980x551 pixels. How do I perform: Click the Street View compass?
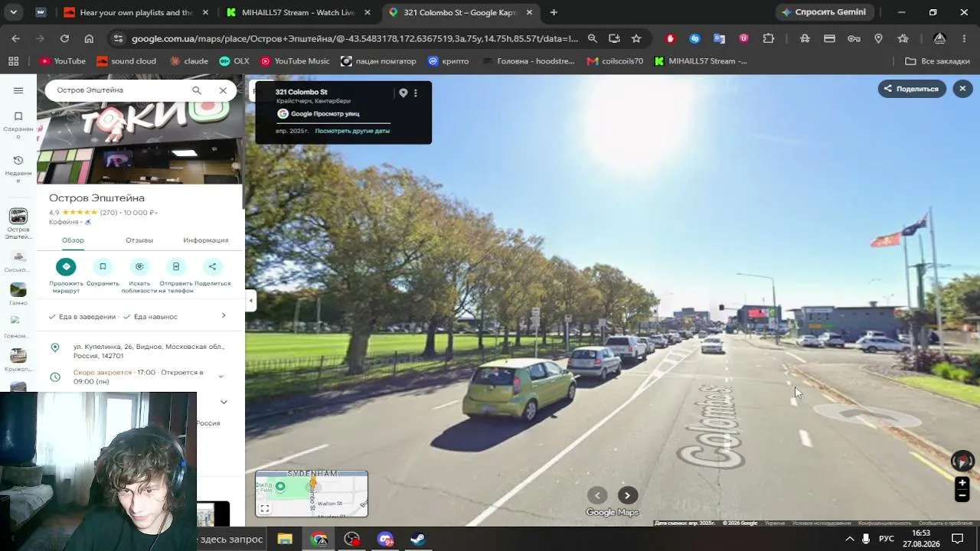(x=962, y=461)
